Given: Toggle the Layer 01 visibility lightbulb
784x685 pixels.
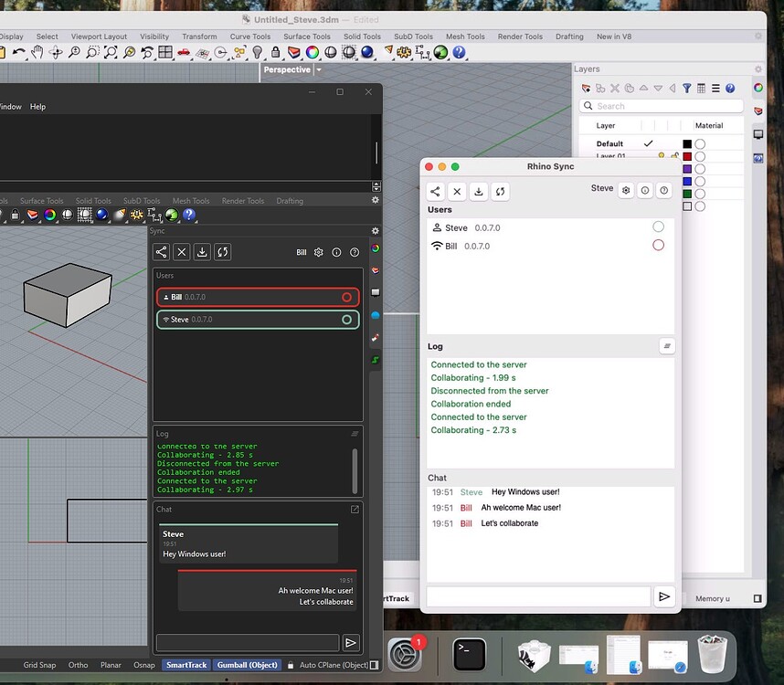Looking at the screenshot, I should click(x=662, y=154).
